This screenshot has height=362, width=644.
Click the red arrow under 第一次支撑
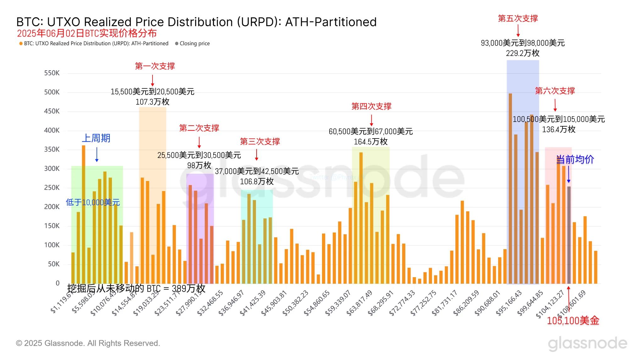tap(153, 80)
